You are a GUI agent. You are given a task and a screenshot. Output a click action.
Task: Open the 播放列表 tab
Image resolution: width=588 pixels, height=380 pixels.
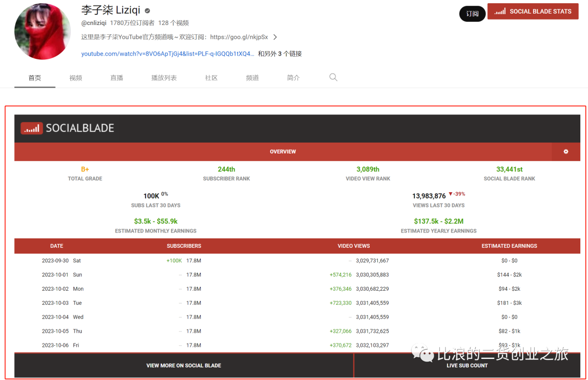[x=164, y=78]
